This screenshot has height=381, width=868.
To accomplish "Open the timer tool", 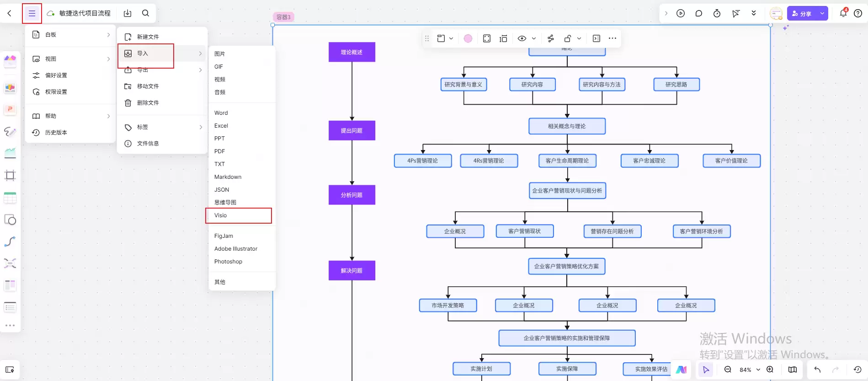I will click(717, 13).
